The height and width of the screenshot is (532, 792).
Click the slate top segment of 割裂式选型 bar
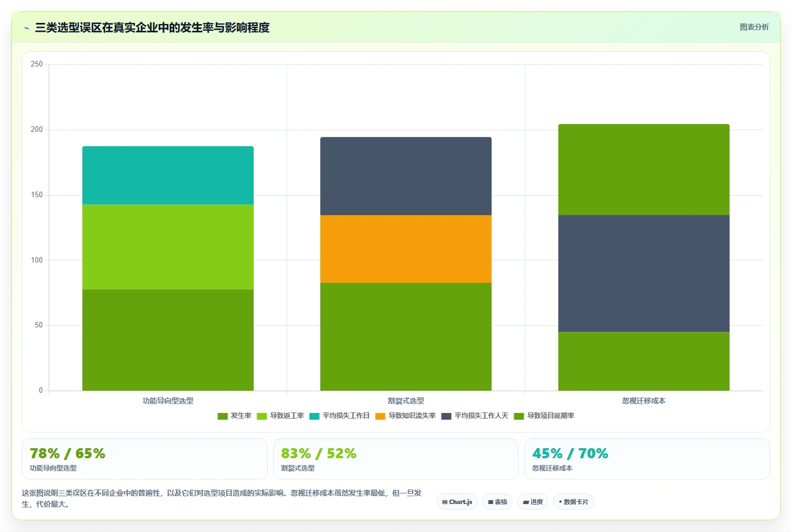click(x=406, y=176)
